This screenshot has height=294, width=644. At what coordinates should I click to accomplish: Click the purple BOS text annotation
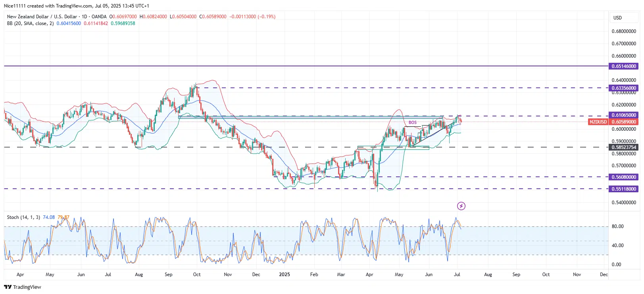(x=413, y=122)
